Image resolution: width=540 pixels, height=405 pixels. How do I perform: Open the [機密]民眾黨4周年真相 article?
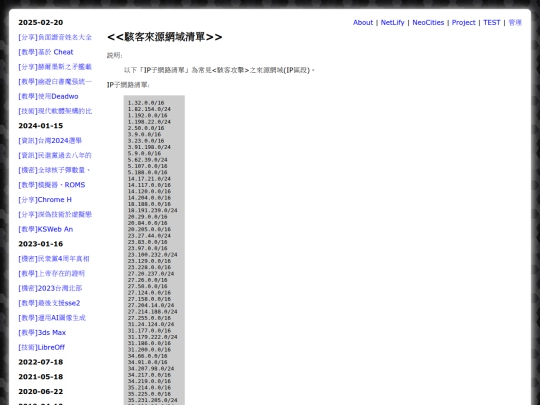click(54, 259)
